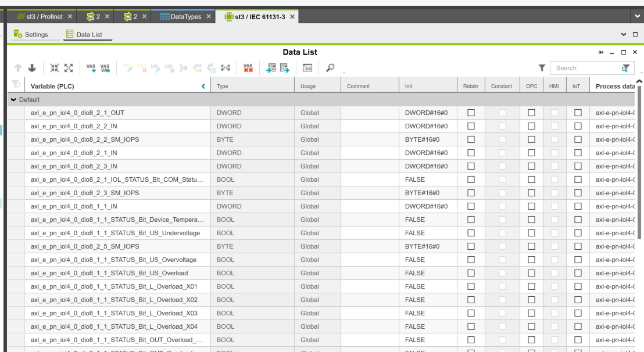Click the red delete unused variables icon
Viewport: 644px width, 352px height.
[248, 68]
